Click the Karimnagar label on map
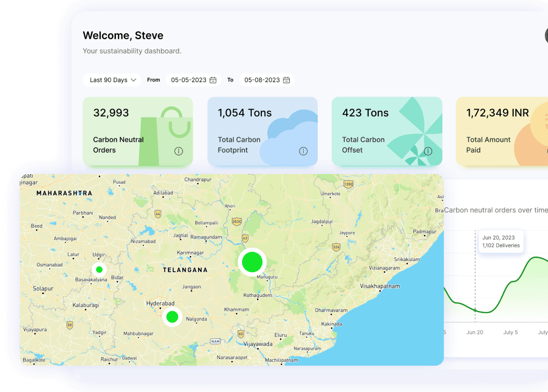The width and height of the screenshot is (548, 392). 190,253
